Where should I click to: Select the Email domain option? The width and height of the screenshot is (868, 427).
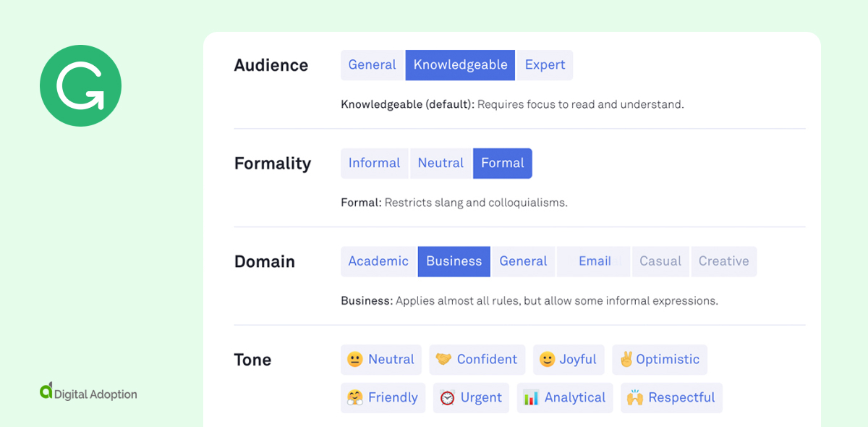593,261
